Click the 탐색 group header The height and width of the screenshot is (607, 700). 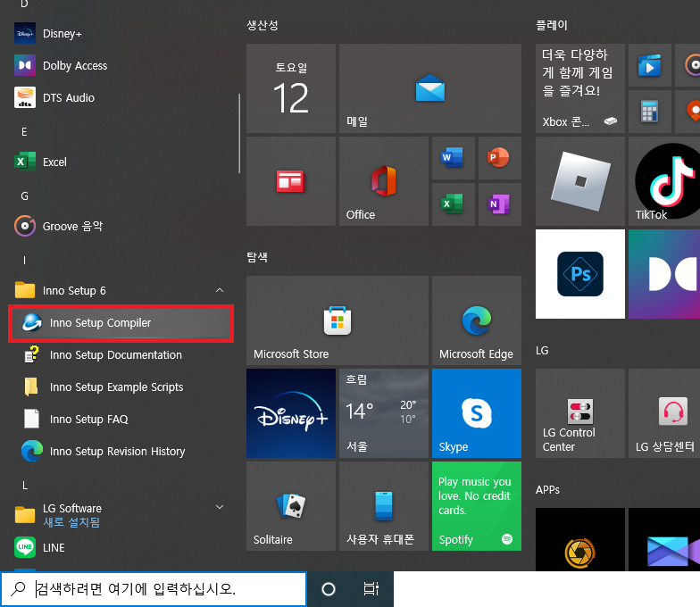257,257
